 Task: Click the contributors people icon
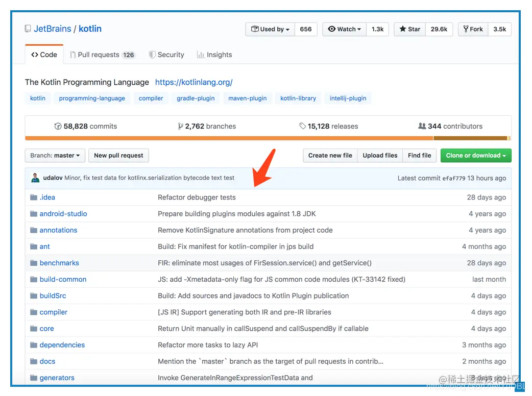pos(422,126)
